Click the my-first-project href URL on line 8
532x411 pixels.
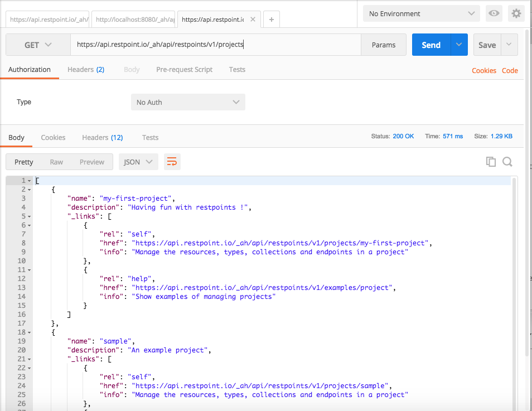[x=280, y=243]
